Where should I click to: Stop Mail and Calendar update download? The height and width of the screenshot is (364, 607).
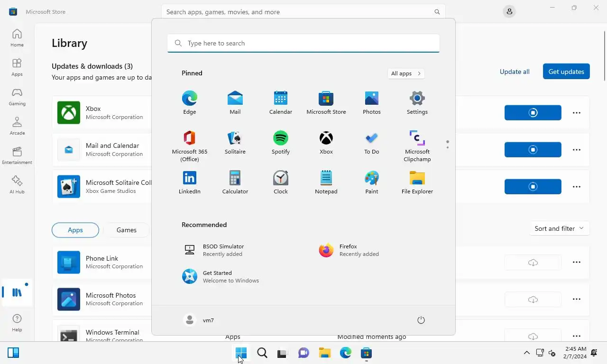(x=533, y=150)
